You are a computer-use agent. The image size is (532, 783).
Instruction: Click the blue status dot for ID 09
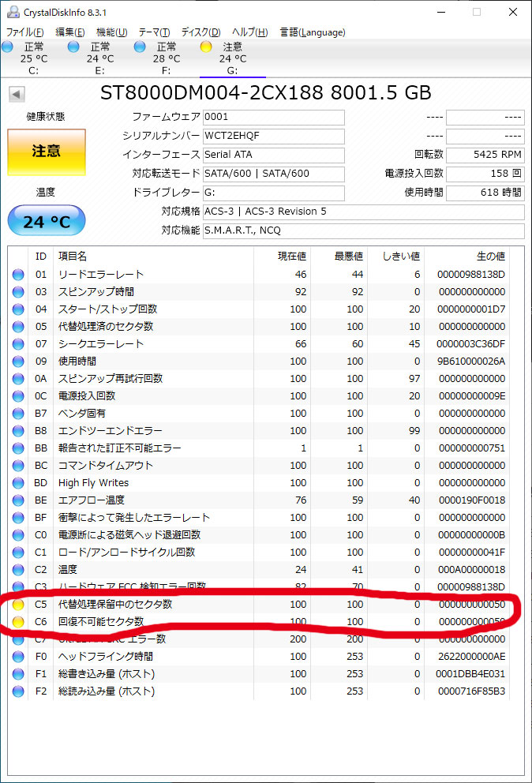coord(18,362)
